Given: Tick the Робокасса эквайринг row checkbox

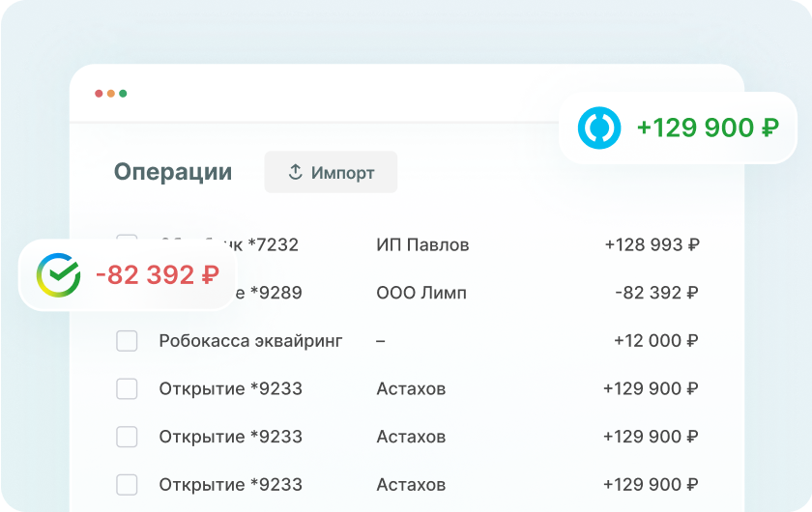Looking at the screenshot, I should pos(127,341).
